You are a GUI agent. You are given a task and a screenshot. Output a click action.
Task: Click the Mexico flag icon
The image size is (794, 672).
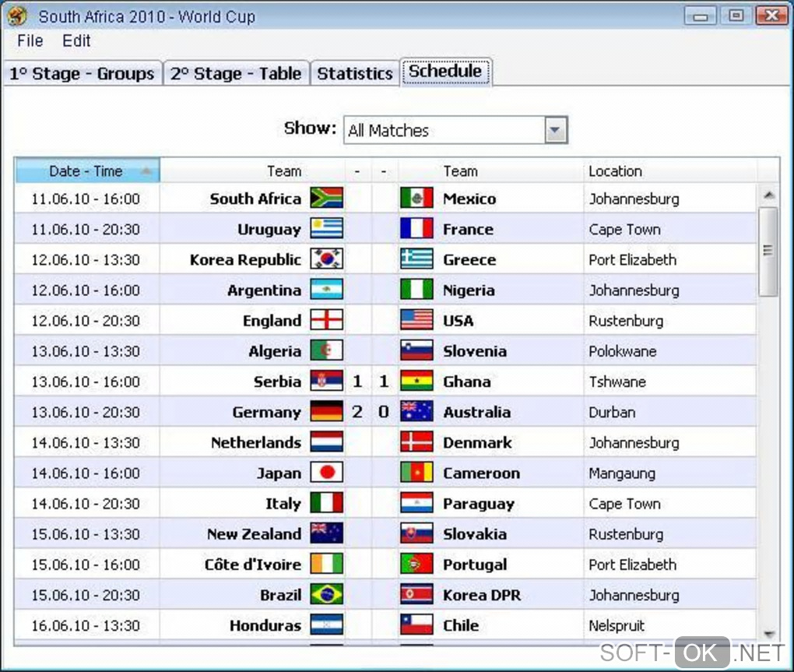416,198
